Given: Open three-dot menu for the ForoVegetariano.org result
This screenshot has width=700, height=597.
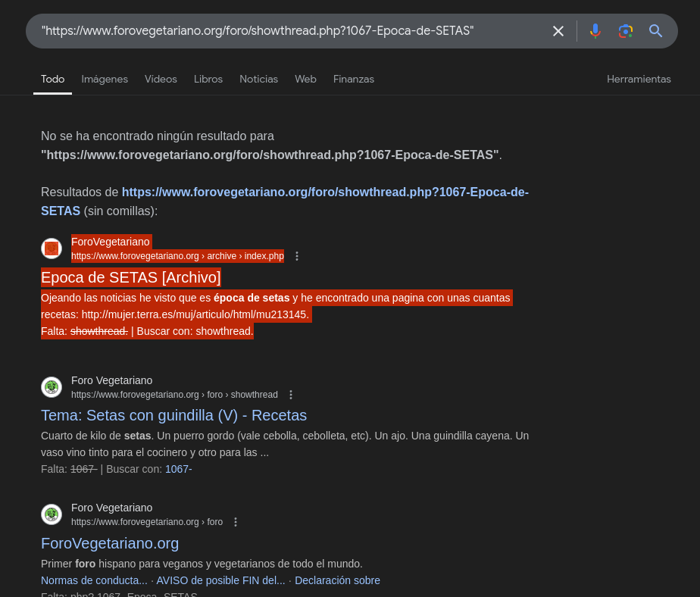Looking at the screenshot, I should (236, 522).
